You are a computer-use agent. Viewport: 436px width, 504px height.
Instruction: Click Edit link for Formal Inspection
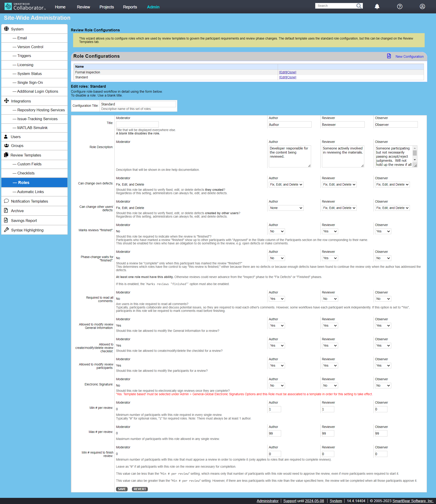pos(282,72)
